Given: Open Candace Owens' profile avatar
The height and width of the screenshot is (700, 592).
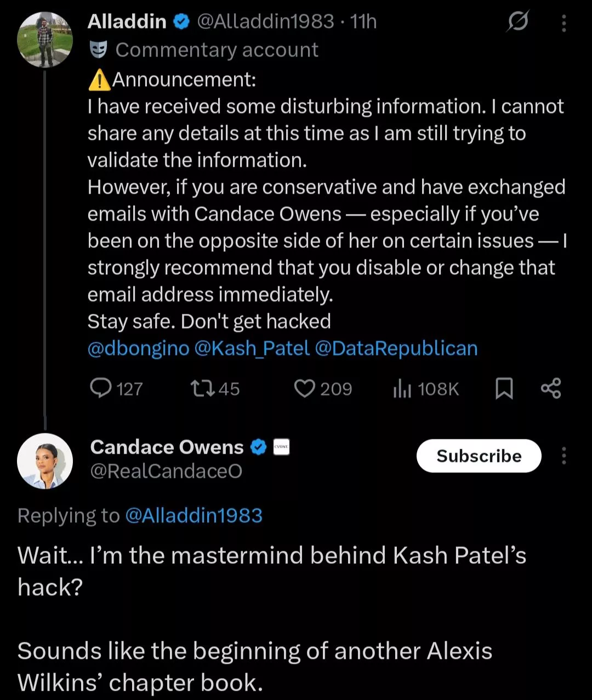Looking at the screenshot, I should [45, 461].
